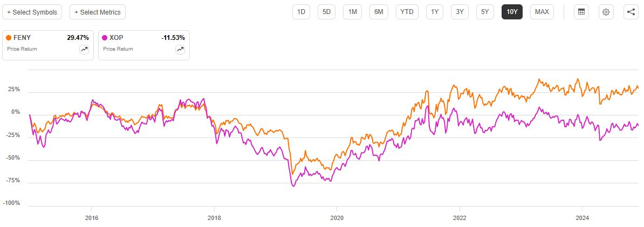Image resolution: width=644 pixels, height=227 pixels.
Task: Choose the 1M time range
Action: pos(352,12)
